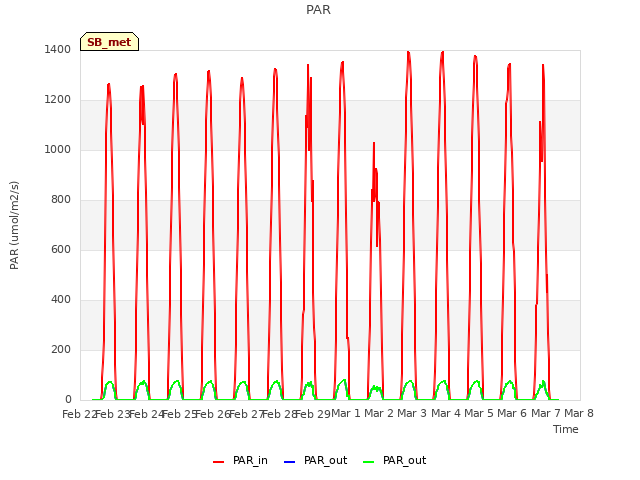The width and height of the screenshot is (640, 480).
Task: Click the Mar 4 x-axis date label
Action: click(446, 413)
